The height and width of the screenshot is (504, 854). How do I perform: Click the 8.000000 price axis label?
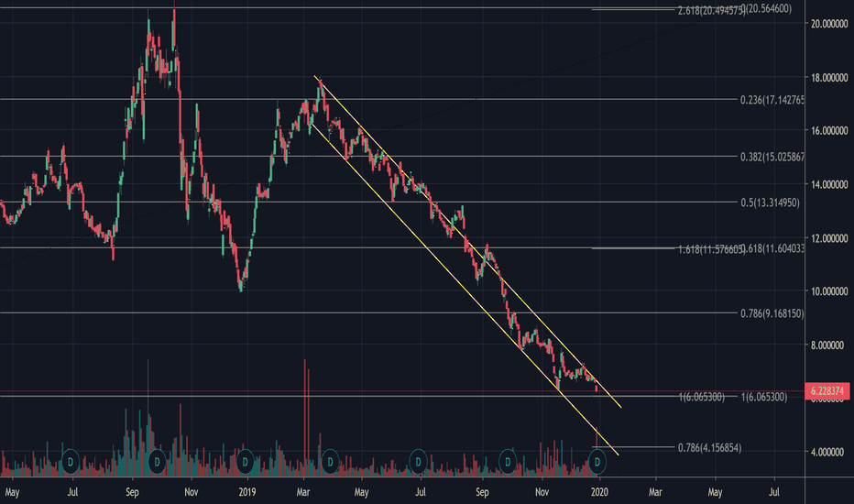coord(829,345)
